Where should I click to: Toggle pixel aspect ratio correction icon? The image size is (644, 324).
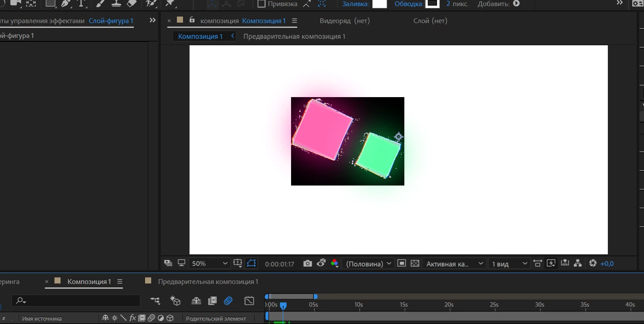coord(538,263)
